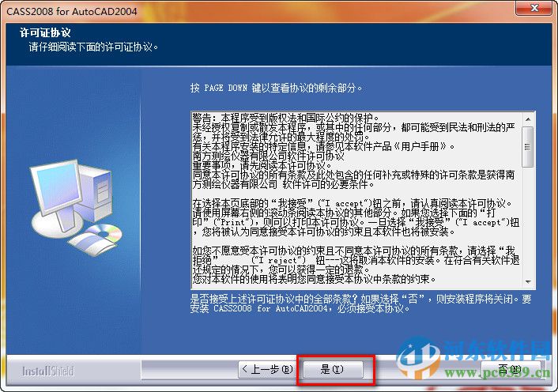Screen dimensions: 558x392
Task: Click the 请仔细阅读下面的许可证协议 subtitle
Action: (x=93, y=47)
